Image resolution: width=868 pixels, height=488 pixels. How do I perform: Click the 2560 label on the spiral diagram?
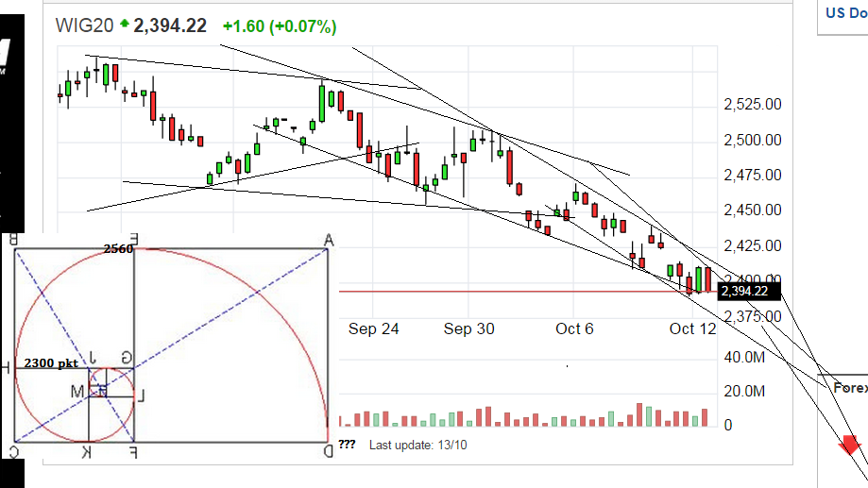(x=118, y=248)
